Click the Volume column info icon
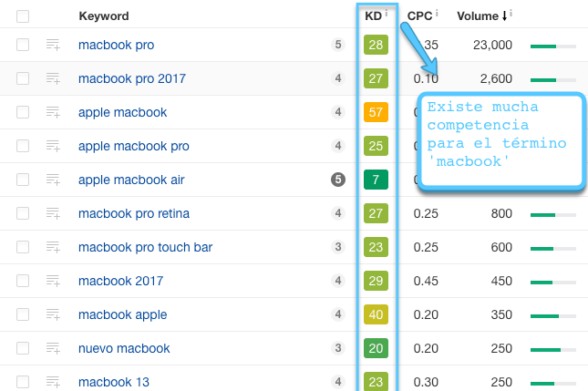Viewport: 588px width, 391px height. 511,14
